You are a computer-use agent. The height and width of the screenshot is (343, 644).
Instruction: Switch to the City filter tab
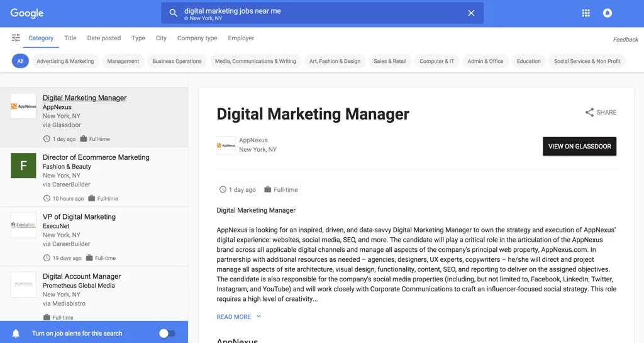tap(161, 38)
